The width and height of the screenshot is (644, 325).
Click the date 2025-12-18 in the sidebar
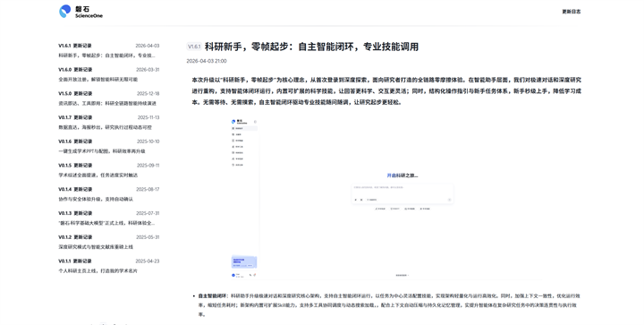[x=148, y=93]
